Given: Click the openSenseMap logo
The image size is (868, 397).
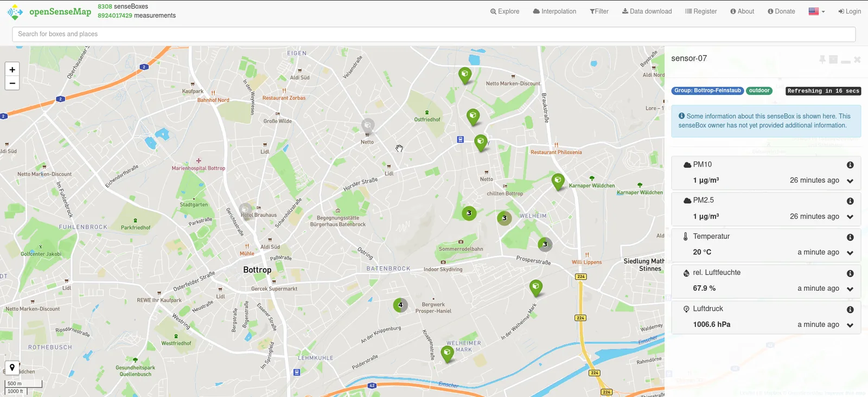Looking at the screenshot, I should click(x=49, y=11).
